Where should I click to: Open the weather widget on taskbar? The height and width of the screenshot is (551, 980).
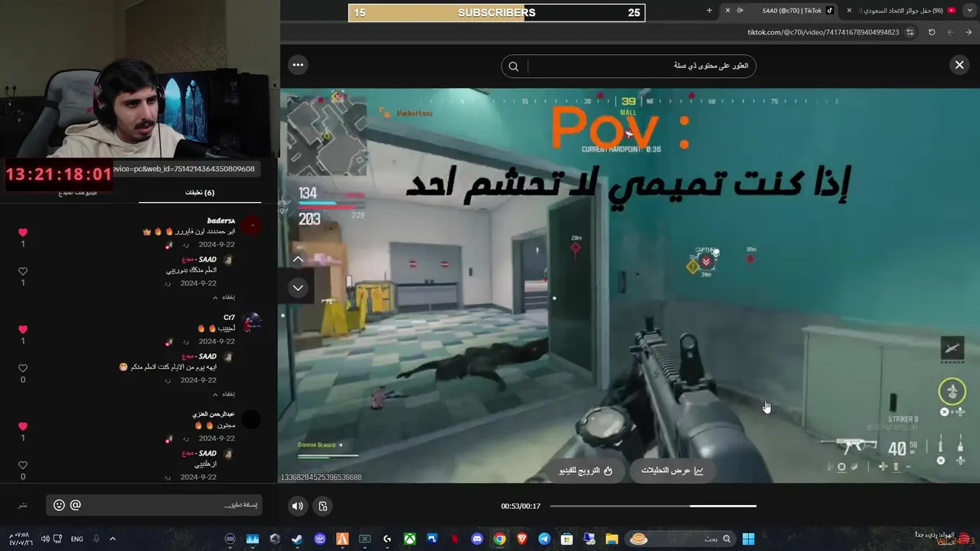tap(945, 539)
